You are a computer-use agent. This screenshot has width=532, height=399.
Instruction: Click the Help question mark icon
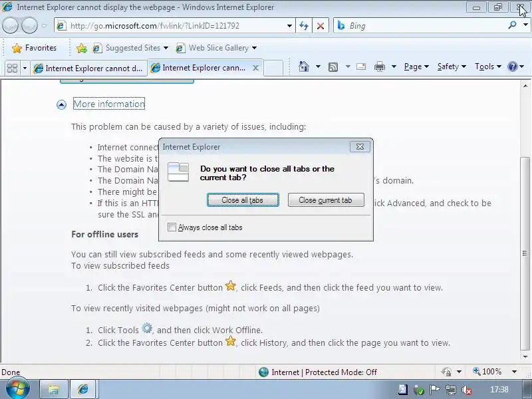tap(512, 66)
